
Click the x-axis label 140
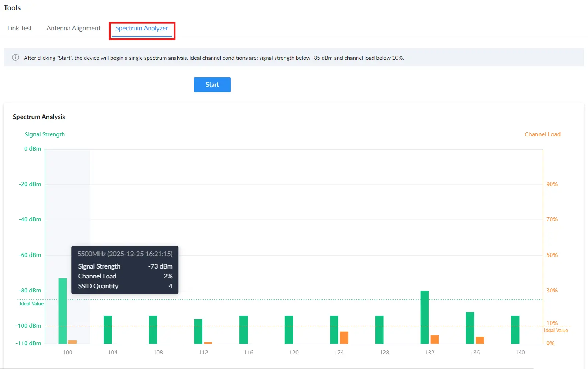(x=520, y=353)
